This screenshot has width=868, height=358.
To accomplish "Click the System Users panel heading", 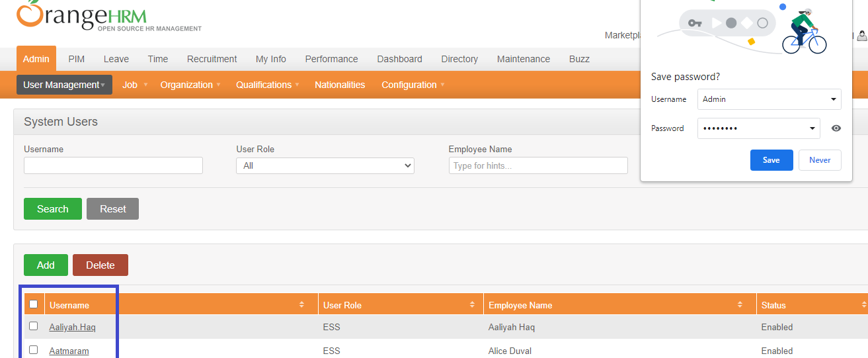I will (x=61, y=122).
